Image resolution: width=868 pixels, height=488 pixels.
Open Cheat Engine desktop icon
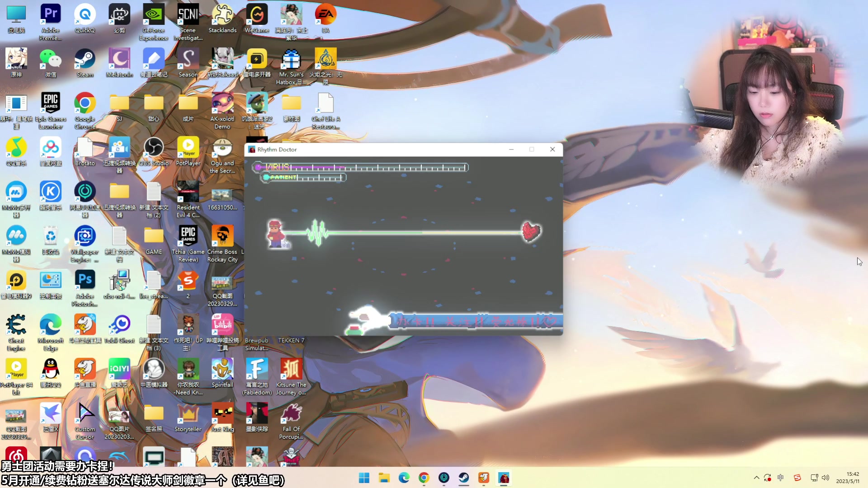point(16,325)
